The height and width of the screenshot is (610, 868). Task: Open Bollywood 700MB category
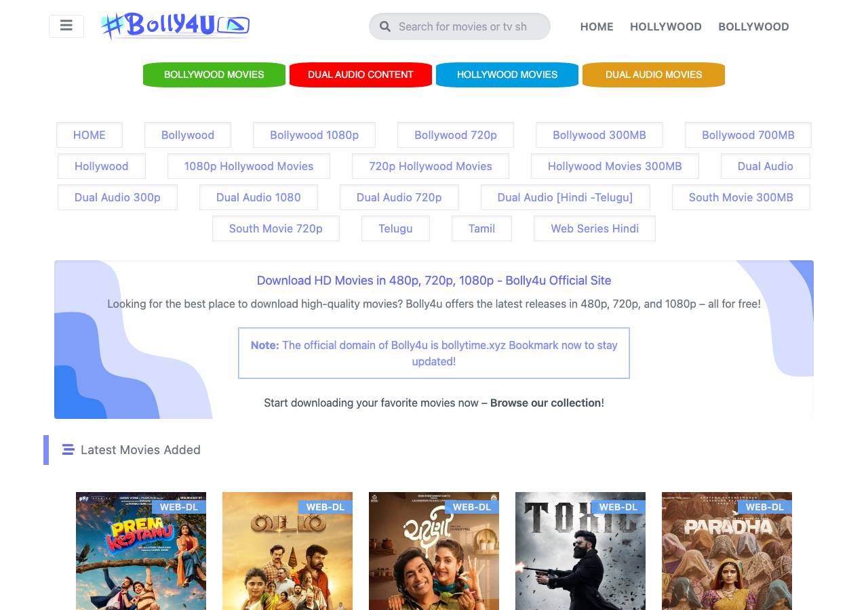pos(748,135)
